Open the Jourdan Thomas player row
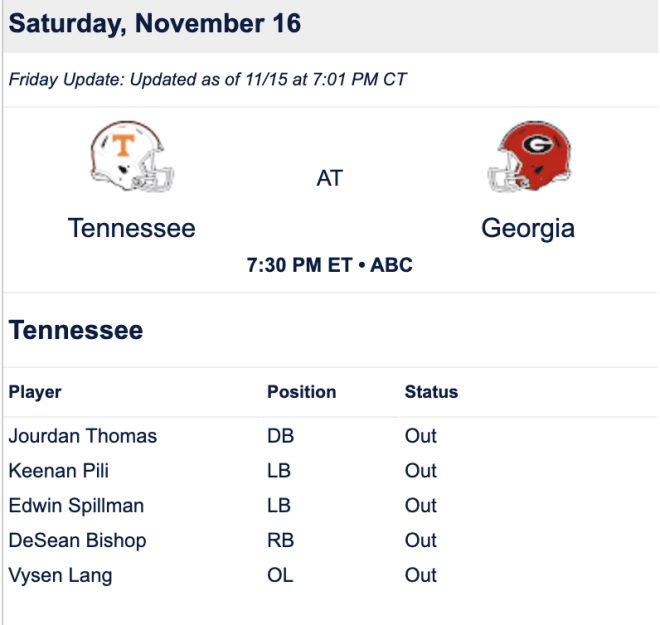Image resolution: width=660 pixels, height=625 pixels. tap(330, 436)
